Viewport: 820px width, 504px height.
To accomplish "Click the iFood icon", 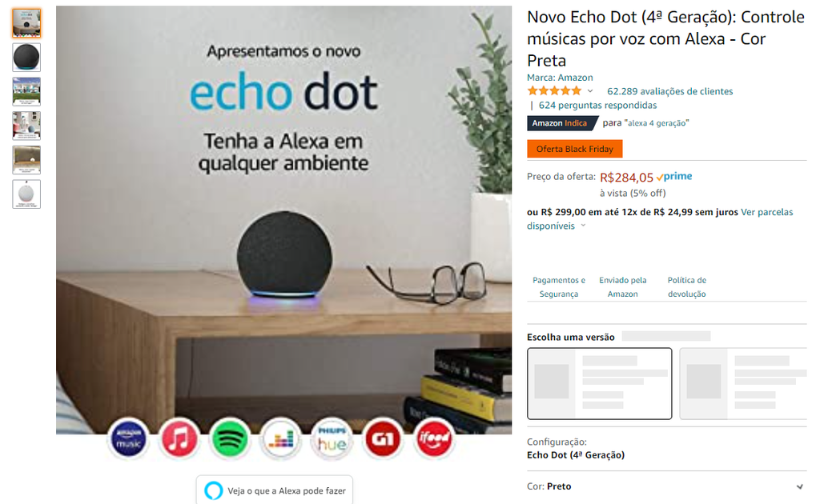I will click(433, 438).
